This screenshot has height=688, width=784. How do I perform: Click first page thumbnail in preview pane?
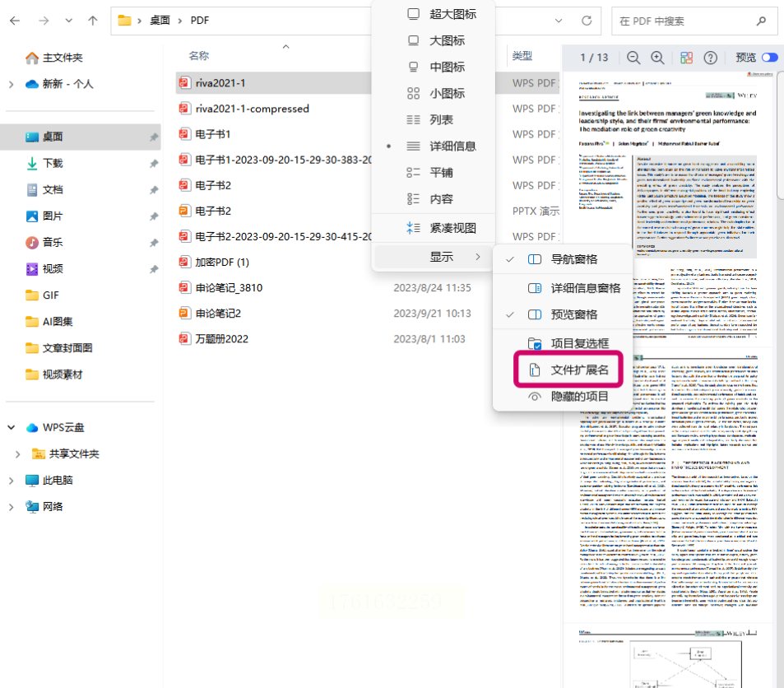pos(668,209)
